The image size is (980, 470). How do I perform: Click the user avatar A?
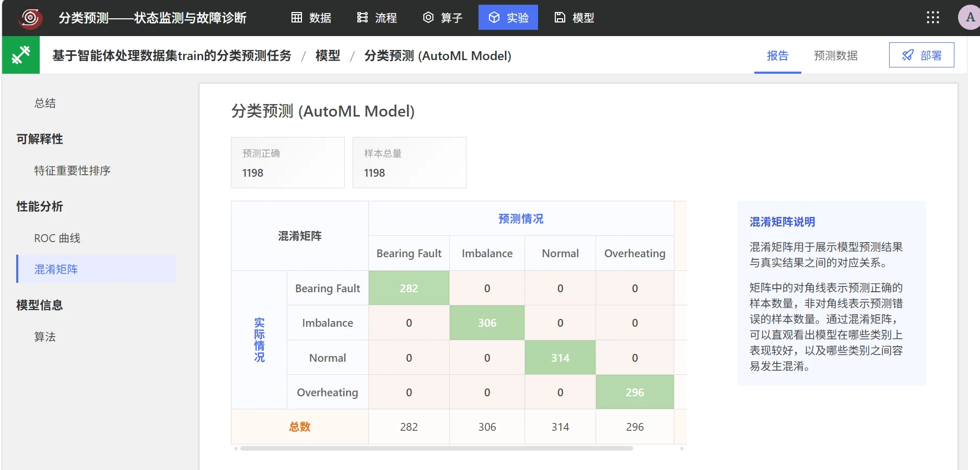click(x=970, y=18)
